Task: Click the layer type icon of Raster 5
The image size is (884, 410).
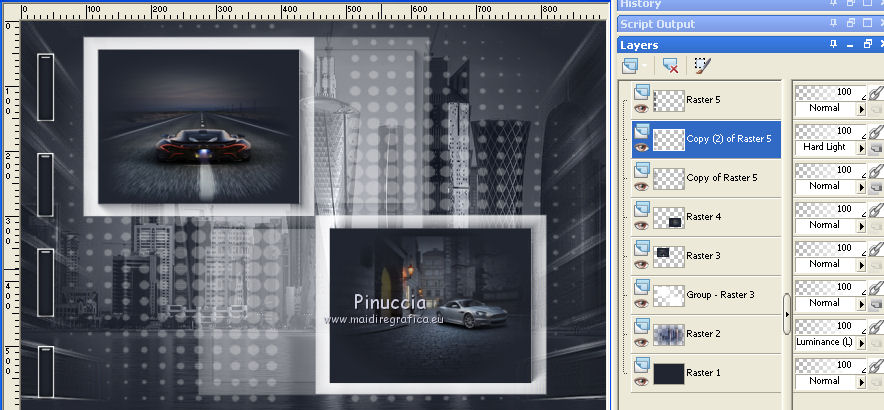Action: [642, 92]
